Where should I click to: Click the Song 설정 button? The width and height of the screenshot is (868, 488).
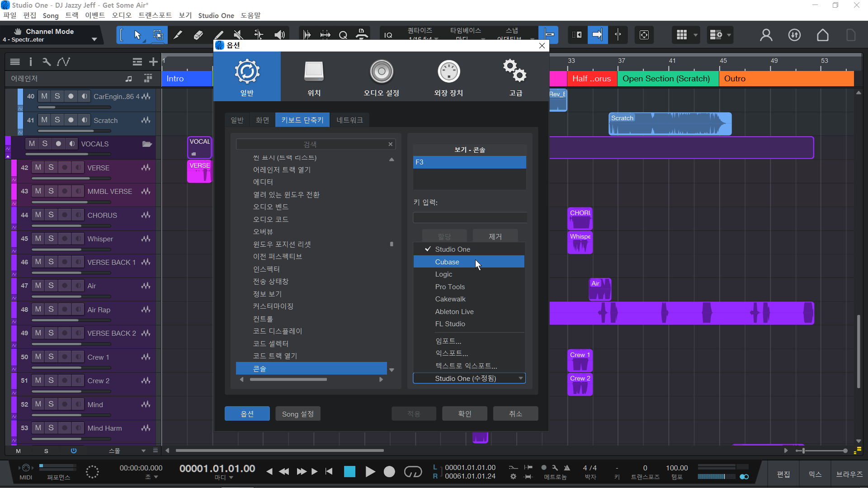coord(297,414)
